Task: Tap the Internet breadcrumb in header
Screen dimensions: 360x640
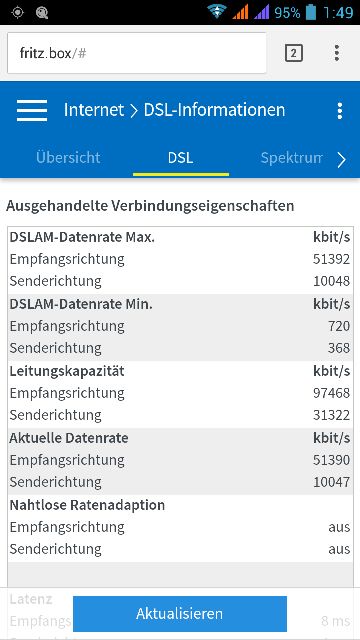Action: (x=93, y=110)
